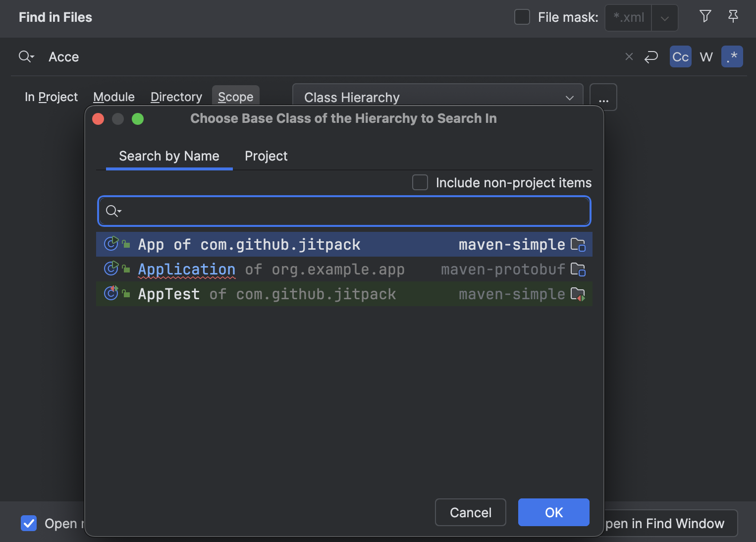Open the file mask dropdown

[664, 17]
